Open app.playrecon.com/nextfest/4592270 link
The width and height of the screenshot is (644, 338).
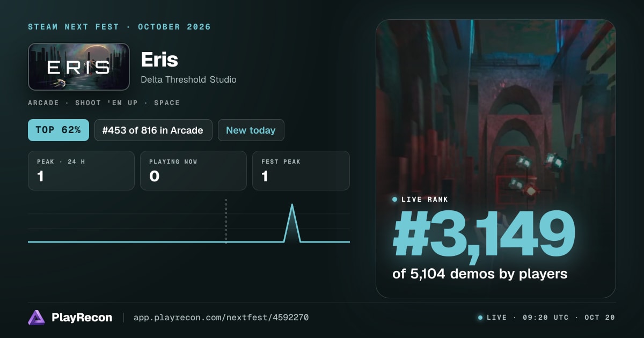[221, 318]
